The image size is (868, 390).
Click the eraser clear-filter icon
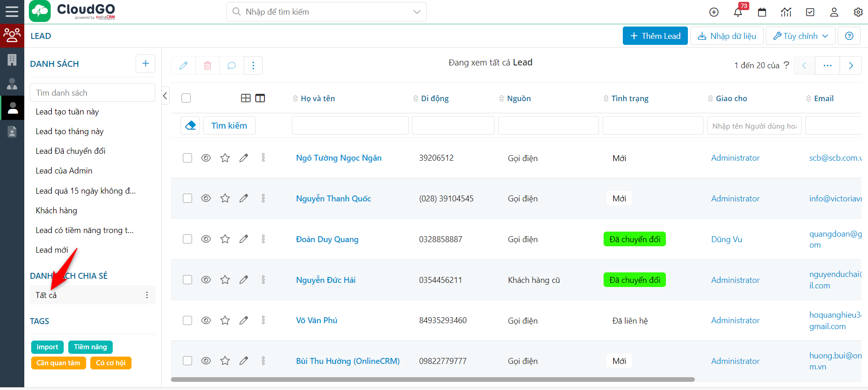click(190, 125)
